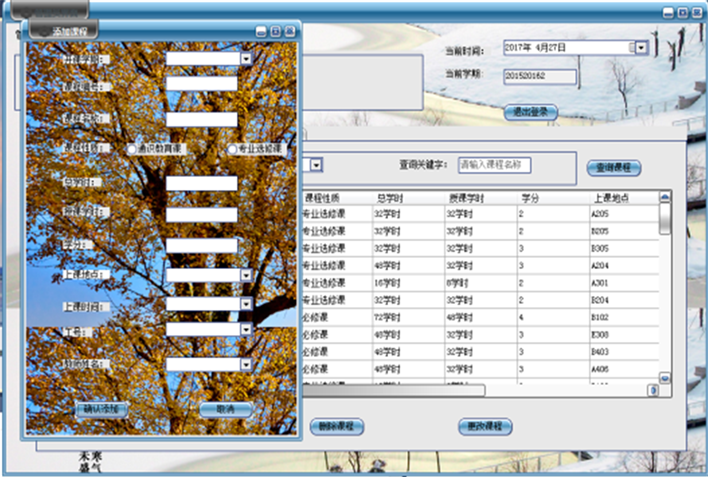The image size is (708, 477).
Task: Minimize the 添加课程 dialog window
Action: (261, 31)
